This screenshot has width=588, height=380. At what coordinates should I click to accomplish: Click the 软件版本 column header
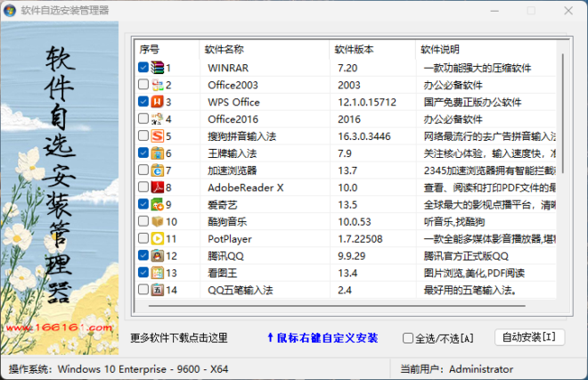[354, 48]
